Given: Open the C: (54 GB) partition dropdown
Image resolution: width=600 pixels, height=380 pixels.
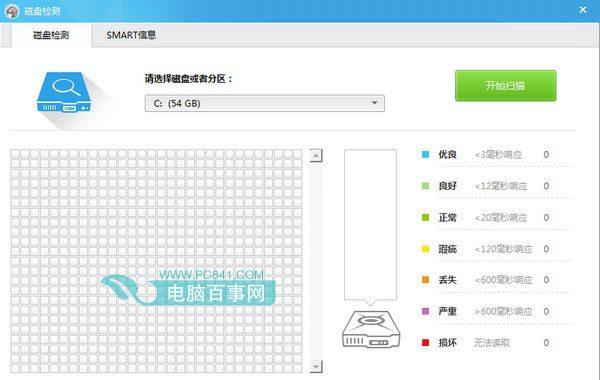Looking at the screenshot, I should point(264,103).
